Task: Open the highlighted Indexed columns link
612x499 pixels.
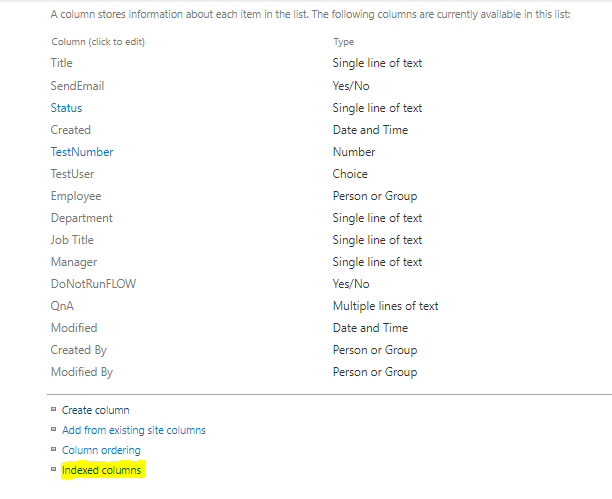Action: tap(102, 470)
